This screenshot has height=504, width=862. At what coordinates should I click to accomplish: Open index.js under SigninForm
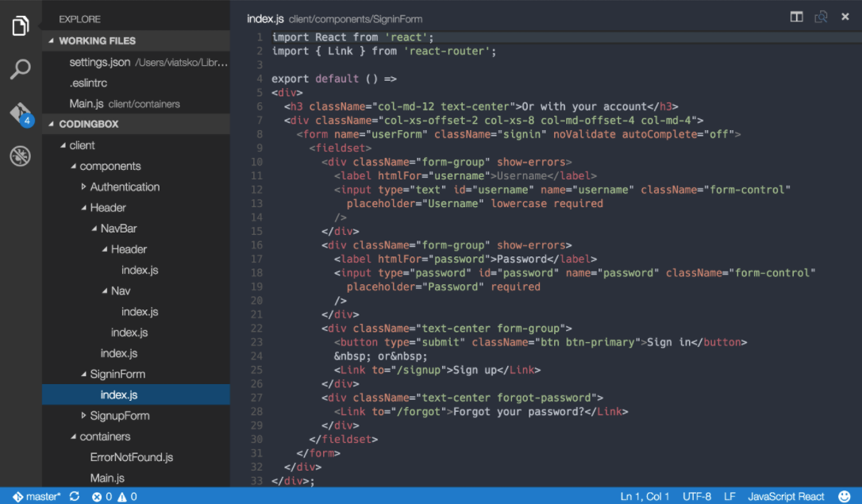pyautogui.click(x=136, y=394)
